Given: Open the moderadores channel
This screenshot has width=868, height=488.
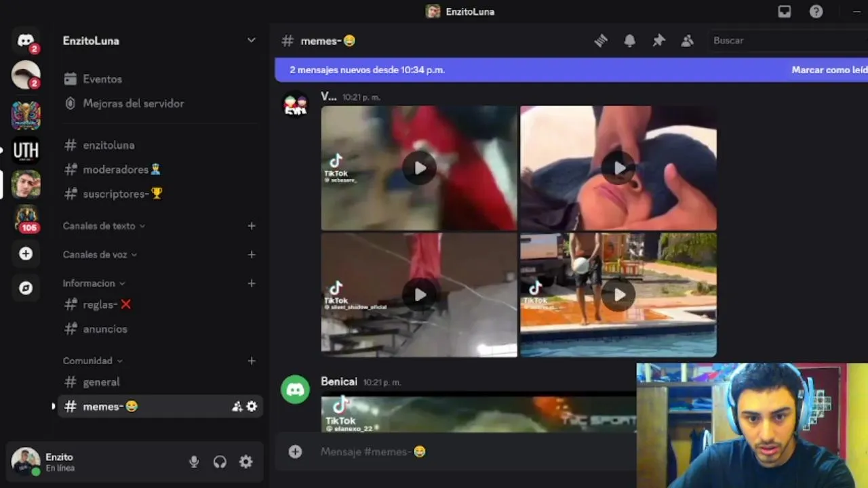Looking at the screenshot, I should [x=160, y=169].
